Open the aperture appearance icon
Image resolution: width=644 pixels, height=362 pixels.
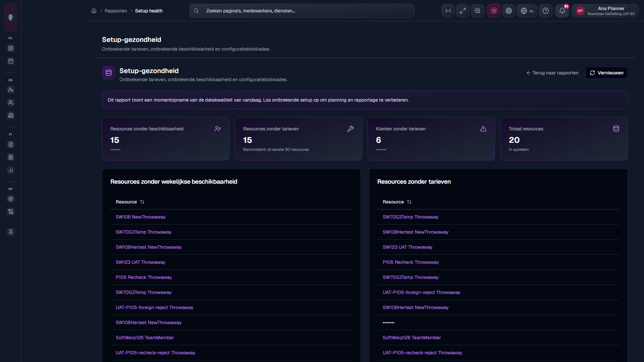coord(509,11)
